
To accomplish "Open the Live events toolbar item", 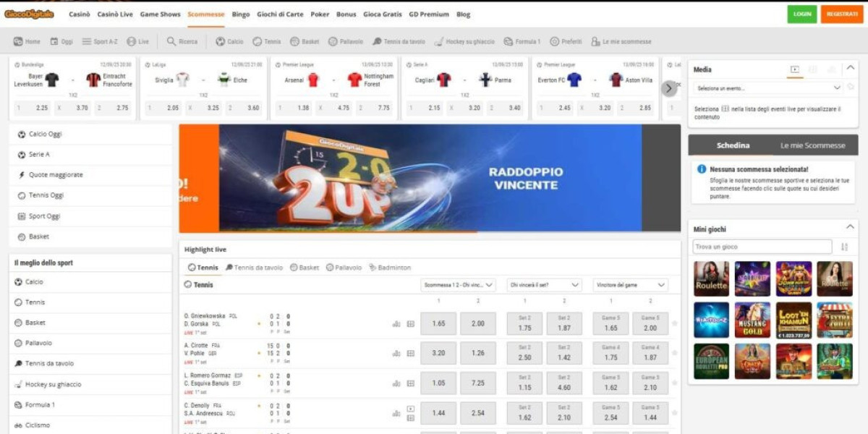I will (x=137, y=41).
